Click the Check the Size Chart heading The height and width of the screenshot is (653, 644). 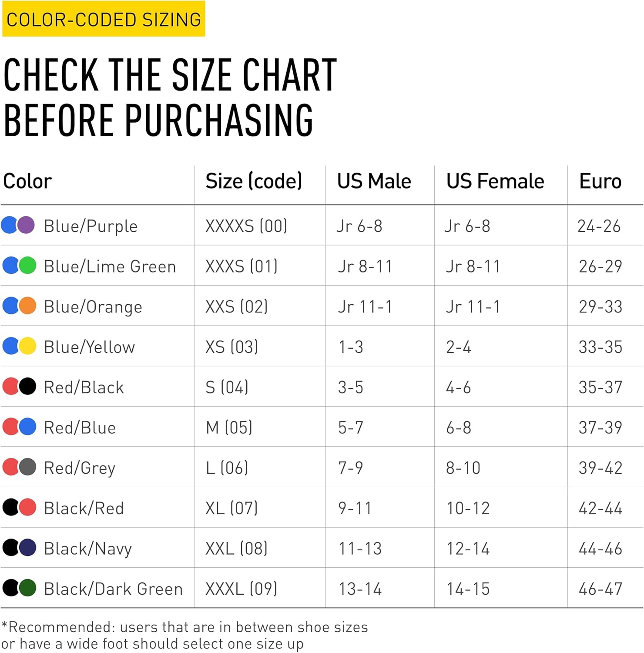[170, 97]
